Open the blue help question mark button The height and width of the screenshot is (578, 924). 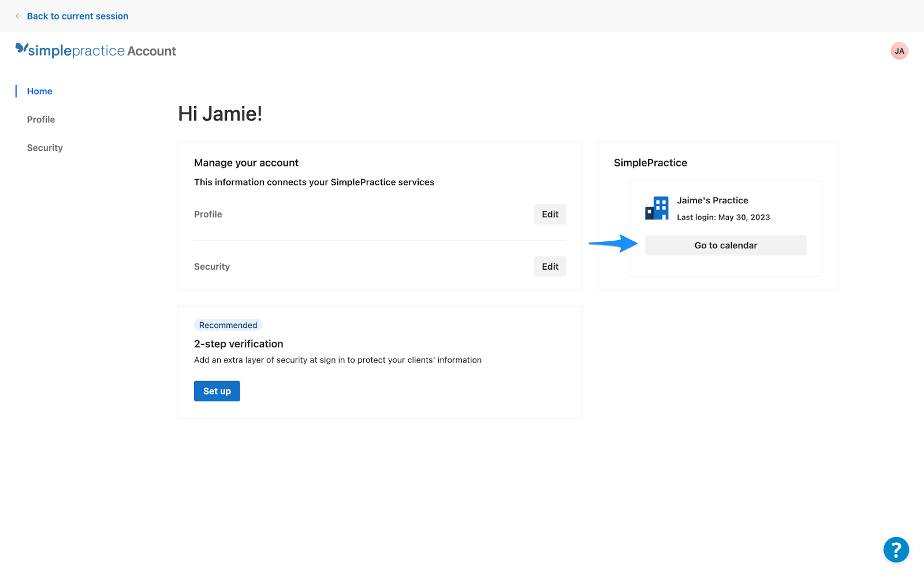[x=896, y=550]
